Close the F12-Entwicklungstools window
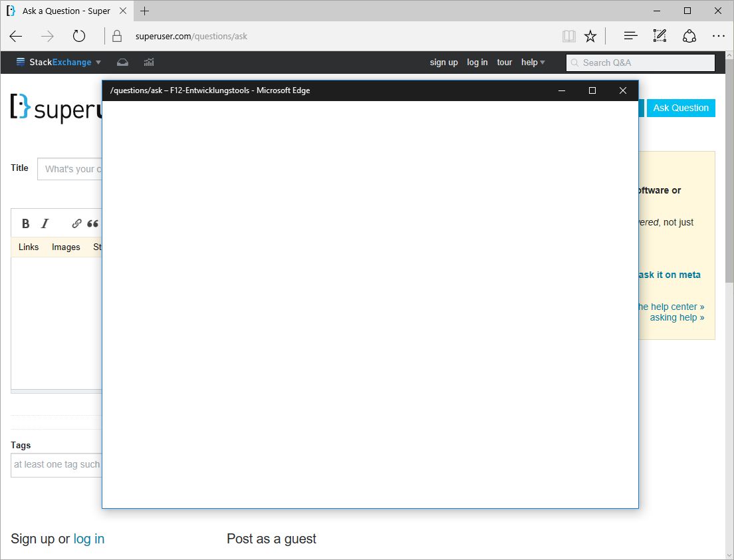The image size is (734, 560). tap(622, 90)
